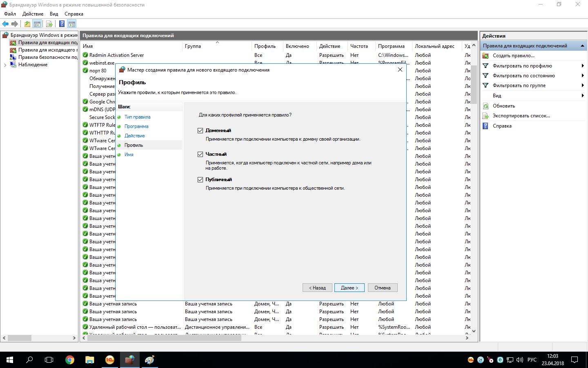Viewport: 588px width, 368px height.
Task: Open the 1C application taskbar icon
Action: coord(110,360)
